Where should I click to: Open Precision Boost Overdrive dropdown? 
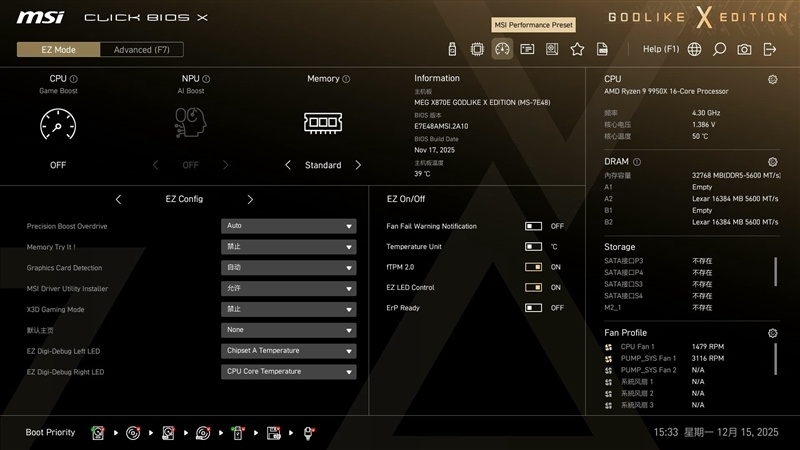coord(289,226)
